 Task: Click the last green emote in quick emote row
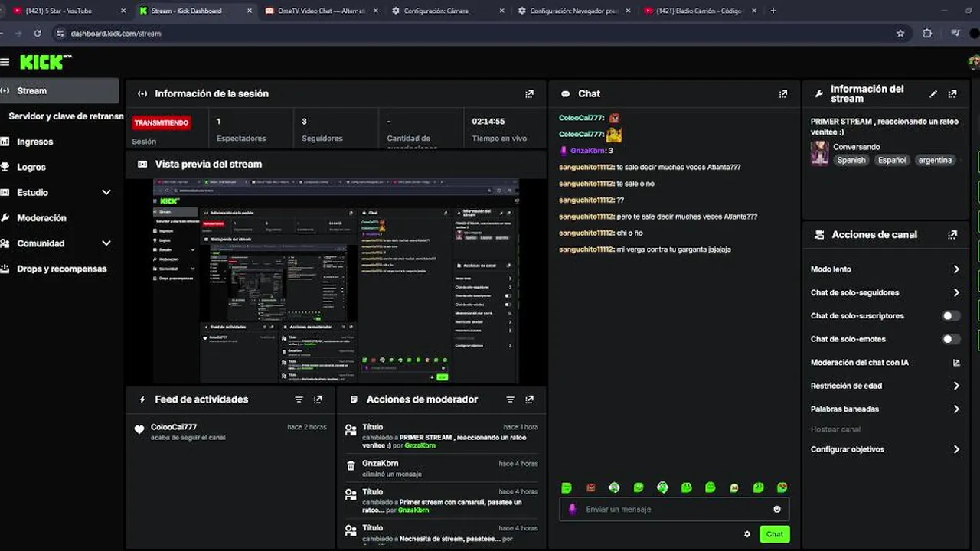click(782, 487)
